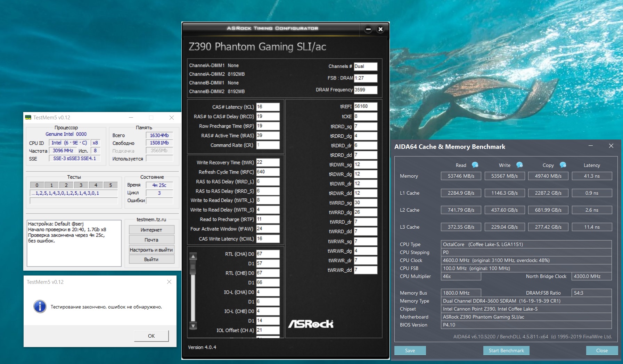This screenshot has width=623, height=364.
Task: Click the Read benchmark icon in AIDA64
Action: 475,165
